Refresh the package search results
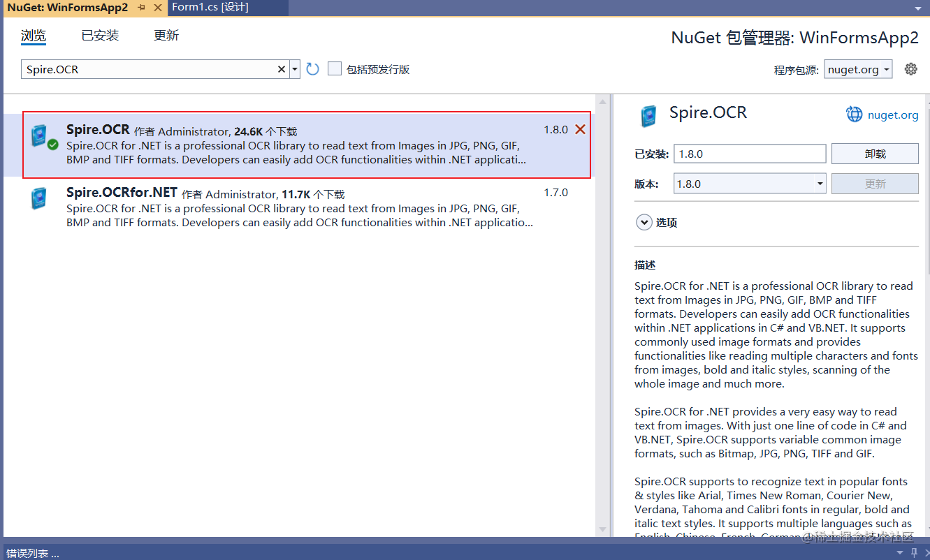This screenshot has height=560, width=930. coord(312,68)
